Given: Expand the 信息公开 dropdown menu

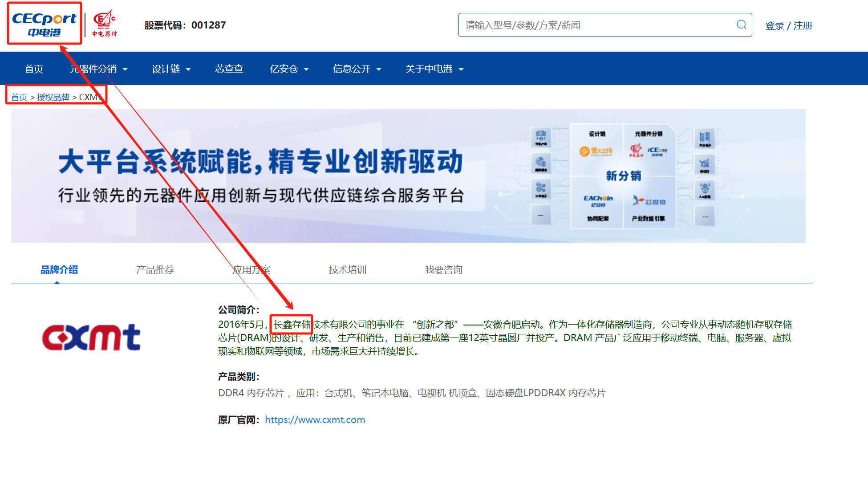Looking at the screenshot, I should (357, 69).
